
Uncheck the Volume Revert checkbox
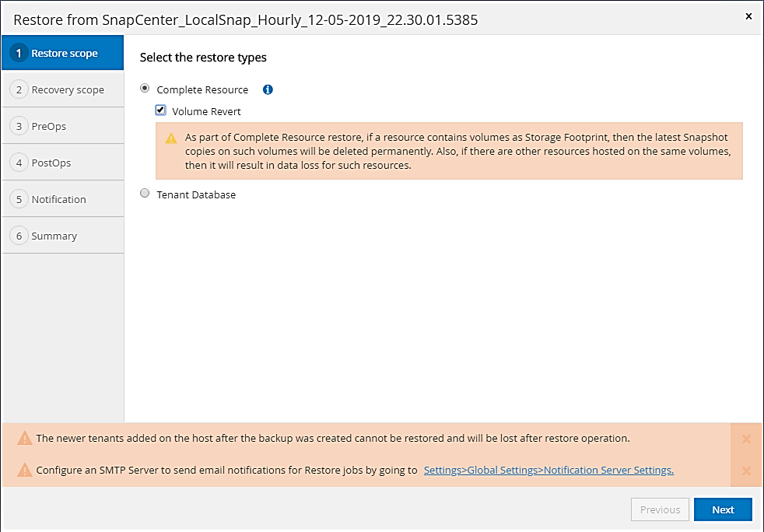160,110
